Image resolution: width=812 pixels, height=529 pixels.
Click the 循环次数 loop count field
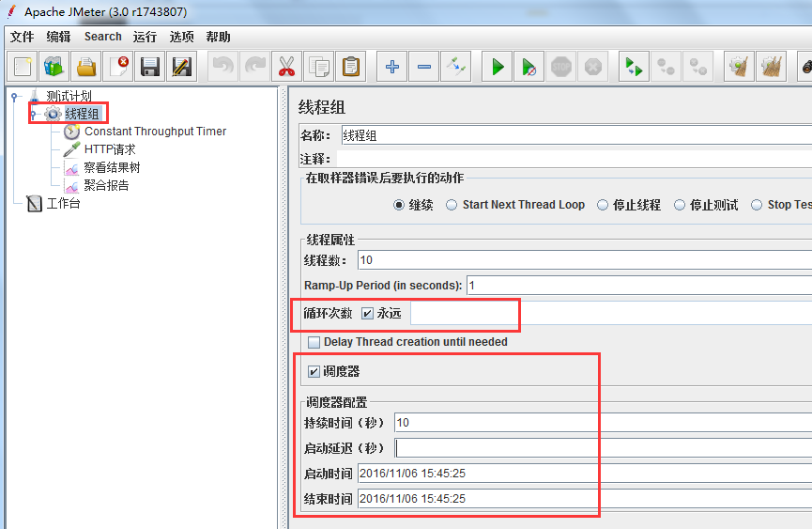click(611, 314)
